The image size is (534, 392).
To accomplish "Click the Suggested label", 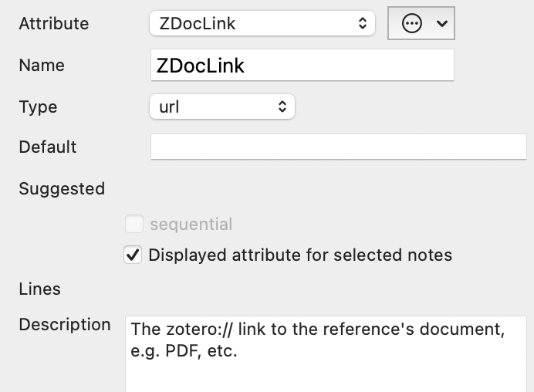I will pos(62,188).
